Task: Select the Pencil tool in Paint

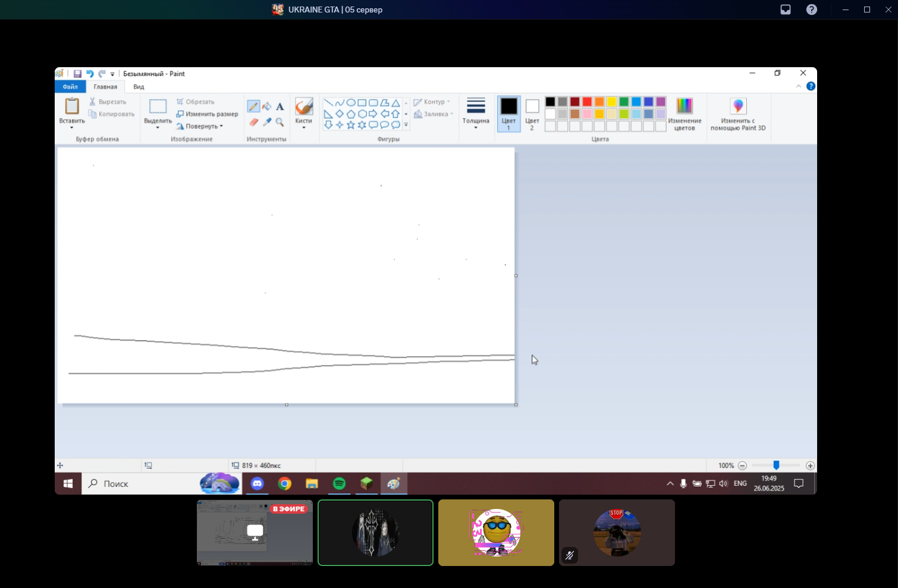Action: pyautogui.click(x=254, y=106)
